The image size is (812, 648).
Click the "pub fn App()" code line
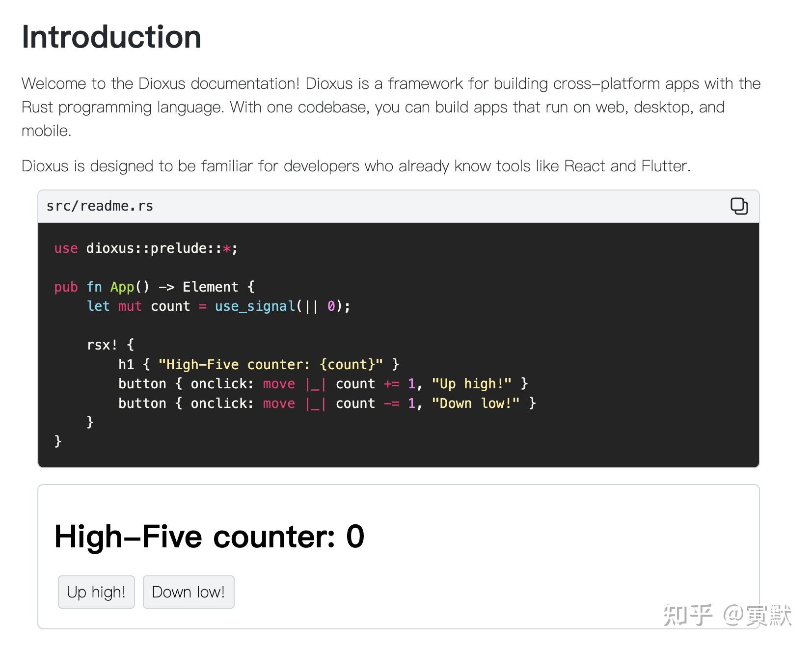pyautogui.click(x=154, y=287)
